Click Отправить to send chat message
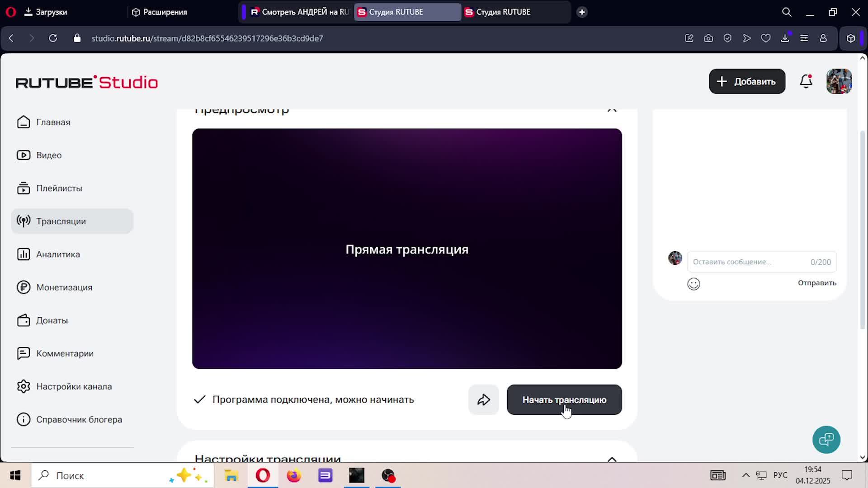 click(x=816, y=283)
